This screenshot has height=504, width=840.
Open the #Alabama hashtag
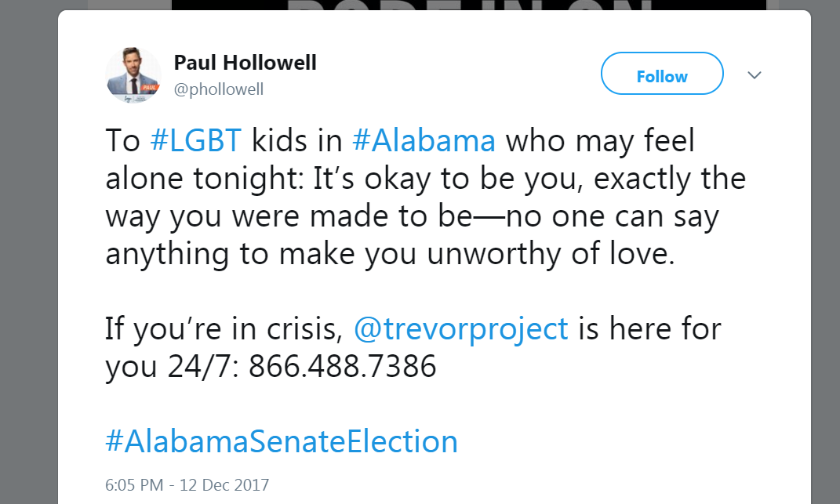coord(424,141)
